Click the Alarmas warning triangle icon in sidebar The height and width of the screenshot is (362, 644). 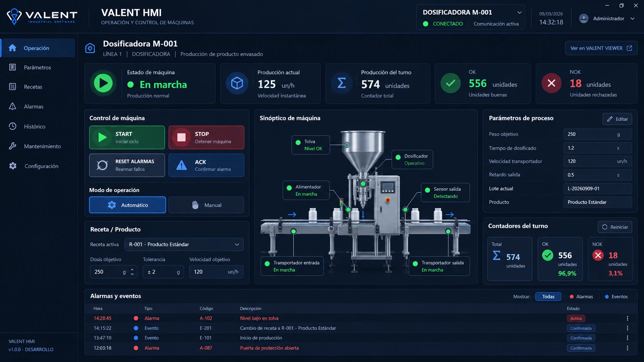click(12, 106)
